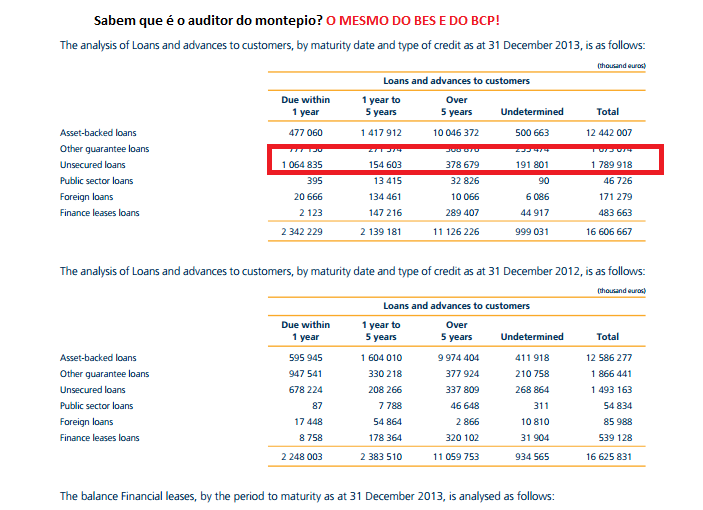Click finance leases value '147 216'
This screenshot has height=510, width=703.
tap(385, 213)
